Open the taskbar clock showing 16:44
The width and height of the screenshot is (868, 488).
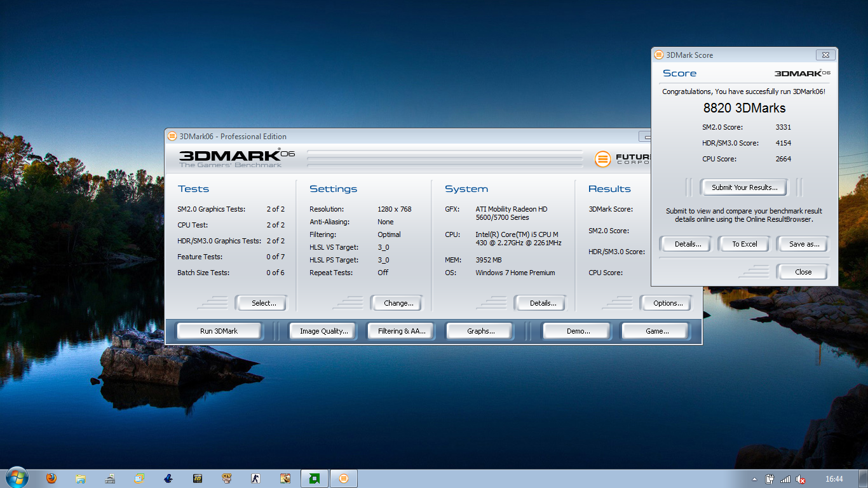(834, 479)
